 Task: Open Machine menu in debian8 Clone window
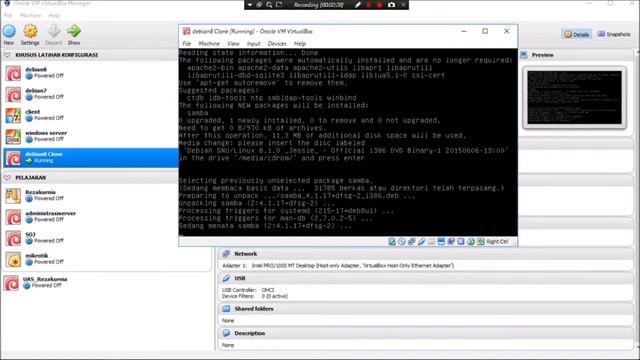click(x=209, y=44)
